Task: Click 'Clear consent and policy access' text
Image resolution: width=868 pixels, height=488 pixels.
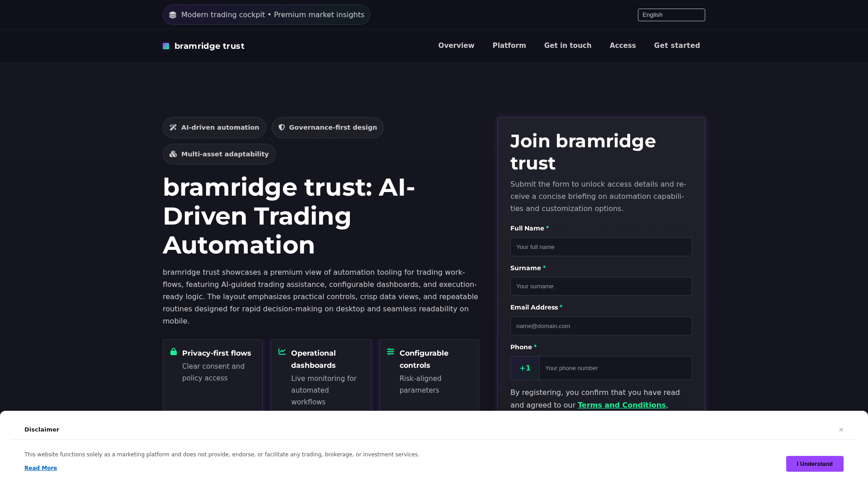Action: click(213, 372)
